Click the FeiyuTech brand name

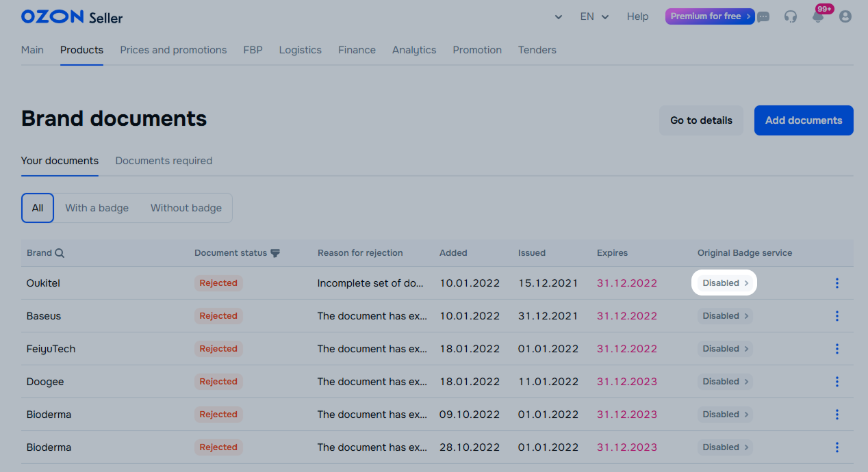point(51,349)
